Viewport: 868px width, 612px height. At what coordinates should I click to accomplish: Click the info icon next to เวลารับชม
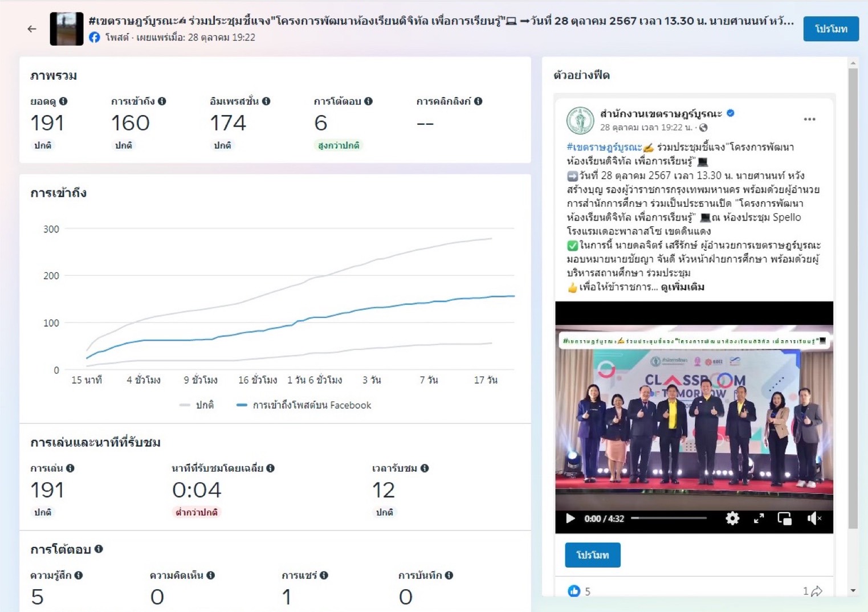click(425, 468)
